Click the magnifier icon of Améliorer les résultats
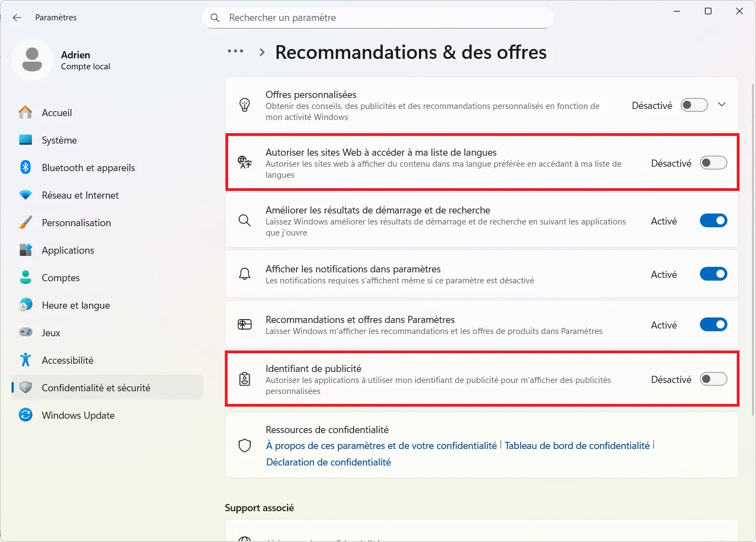The height and width of the screenshot is (542, 756). 245,221
